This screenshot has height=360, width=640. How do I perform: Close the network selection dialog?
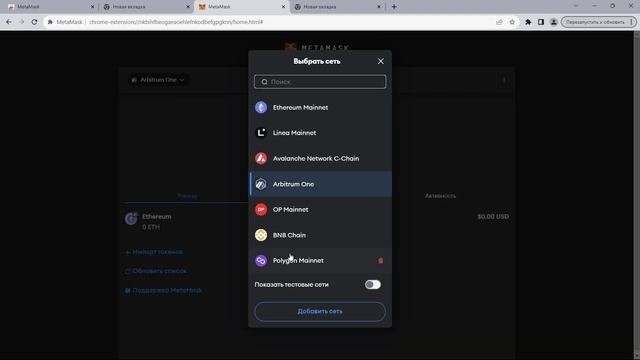point(380,61)
